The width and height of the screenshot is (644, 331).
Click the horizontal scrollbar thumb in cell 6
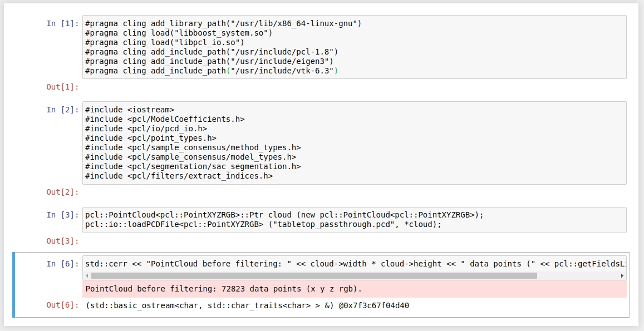(x=313, y=275)
